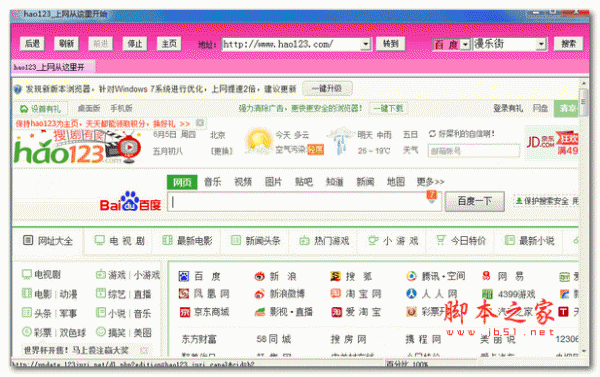Screen dimensions: 600x377
Task: Go to the 主页 home button
Action: point(169,44)
